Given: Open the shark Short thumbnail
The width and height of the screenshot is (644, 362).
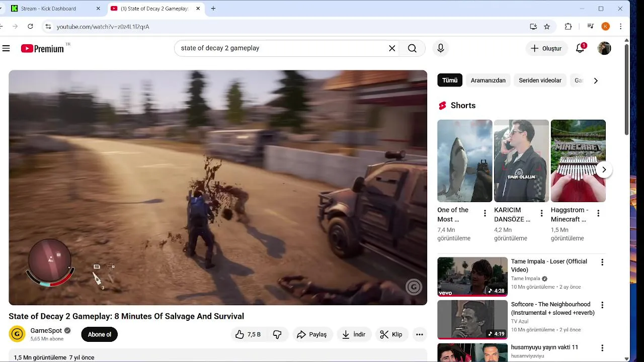Looking at the screenshot, I should click(x=464, y=161).
